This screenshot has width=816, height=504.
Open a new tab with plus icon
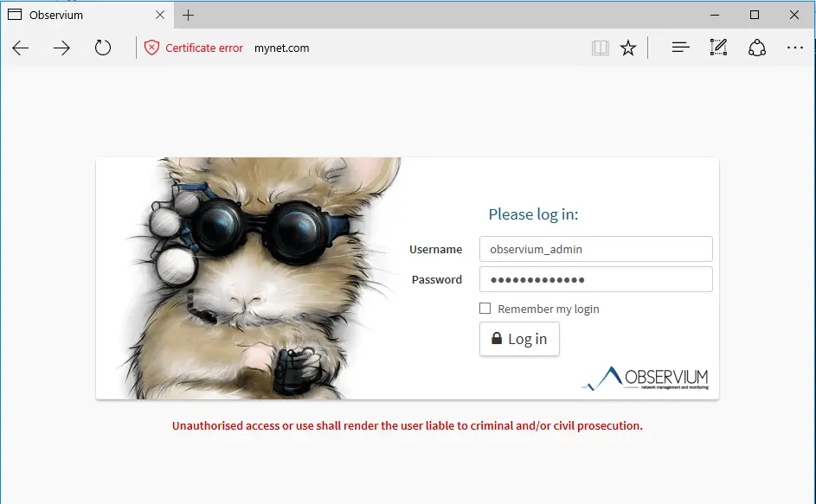tap(188, 15)
